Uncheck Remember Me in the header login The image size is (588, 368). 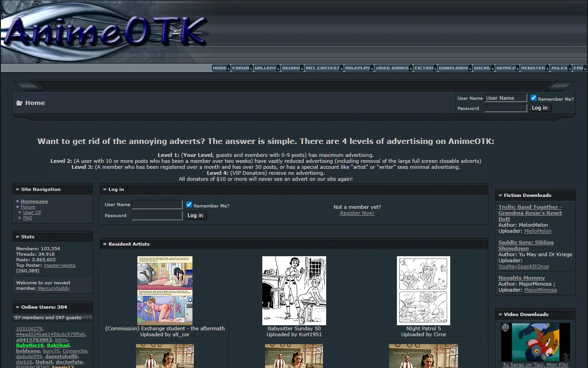click(x=533, y=98)
